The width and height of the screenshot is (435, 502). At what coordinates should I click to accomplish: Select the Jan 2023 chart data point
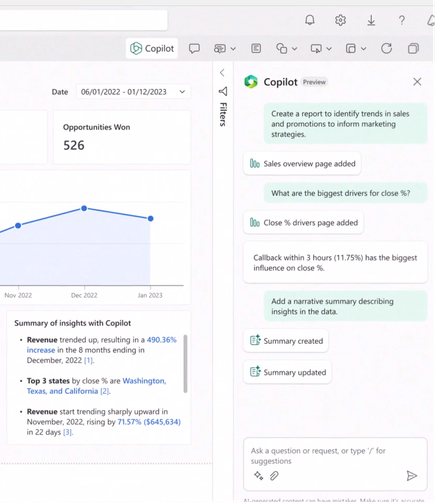151,219
